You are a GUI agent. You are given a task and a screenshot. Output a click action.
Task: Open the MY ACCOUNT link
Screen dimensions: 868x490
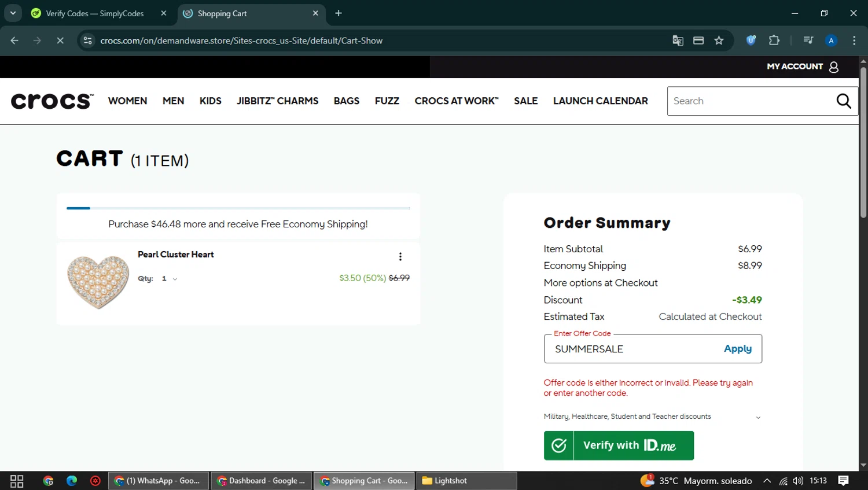(x=795, y=67)
